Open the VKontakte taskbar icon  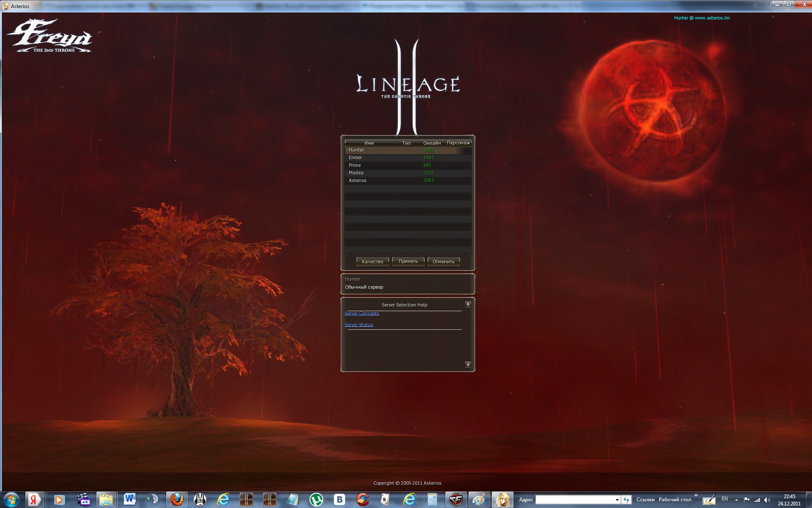point(339,500)
